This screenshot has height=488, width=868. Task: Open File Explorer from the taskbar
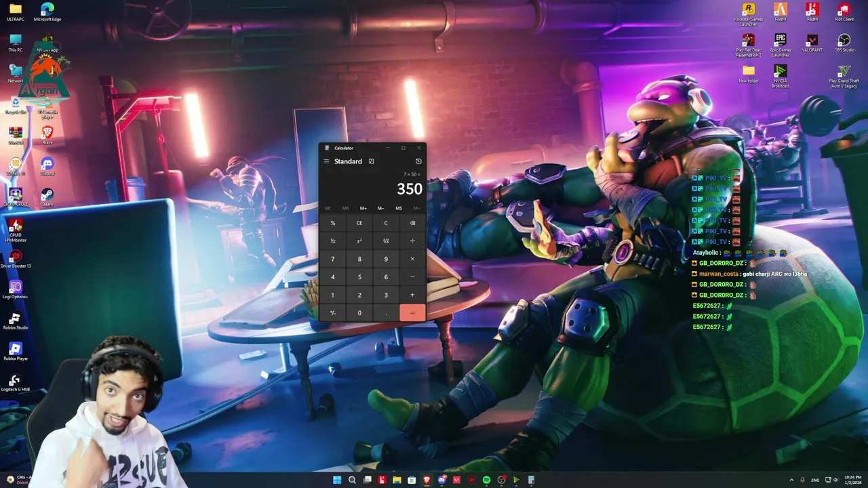pyautogui.click(x=397, y=480)
